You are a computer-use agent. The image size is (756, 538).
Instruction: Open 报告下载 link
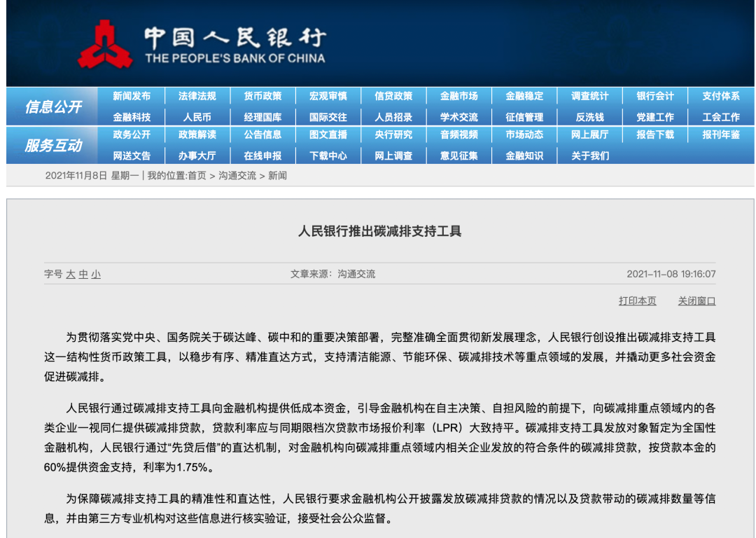click(655, 134)
